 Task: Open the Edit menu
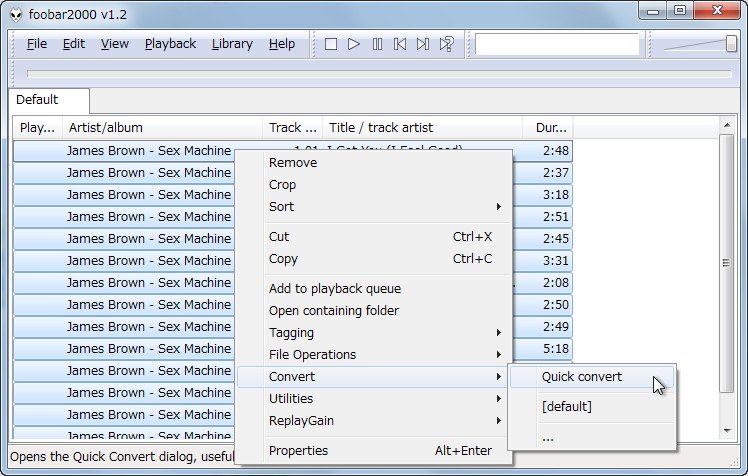(x=73, y=44)
